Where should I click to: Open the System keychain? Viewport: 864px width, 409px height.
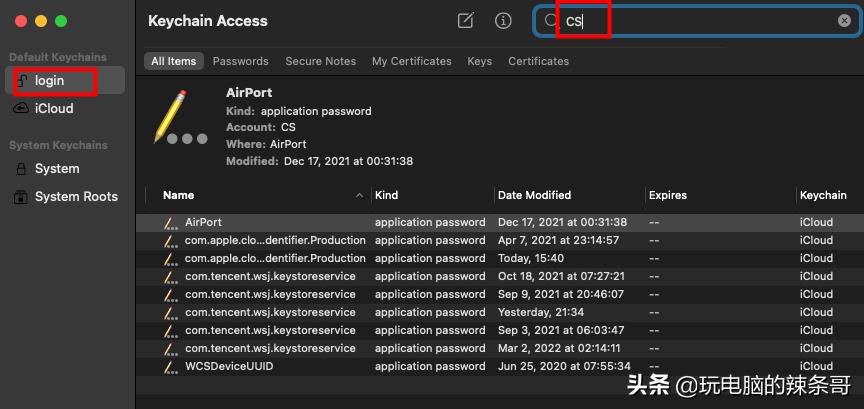pos(56,169)
